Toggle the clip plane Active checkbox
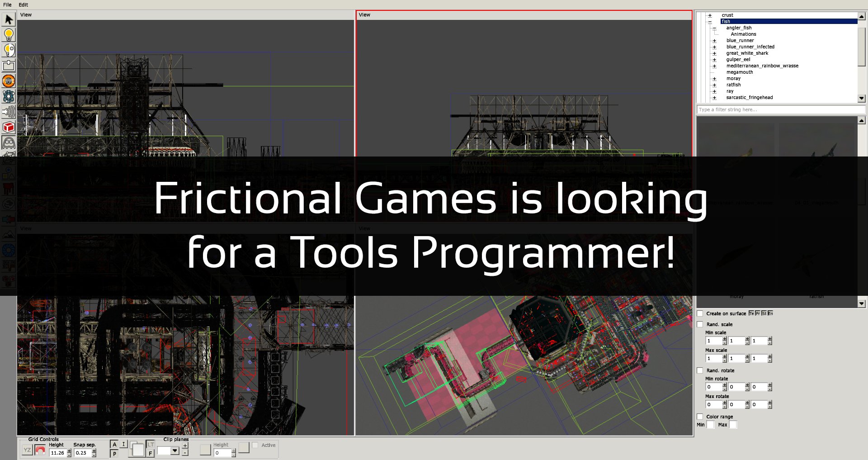This screenshot has width=868, height=460. click(x=255, y=445)
